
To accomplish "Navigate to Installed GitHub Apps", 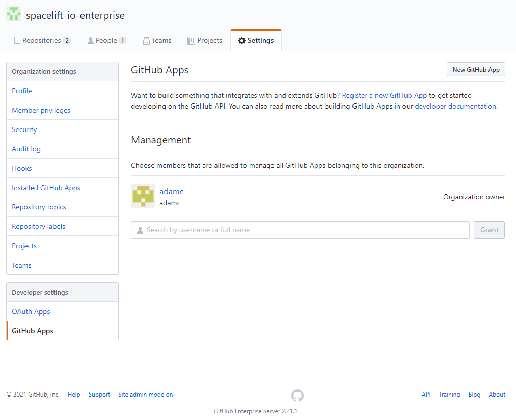I will tap(46, 188).
